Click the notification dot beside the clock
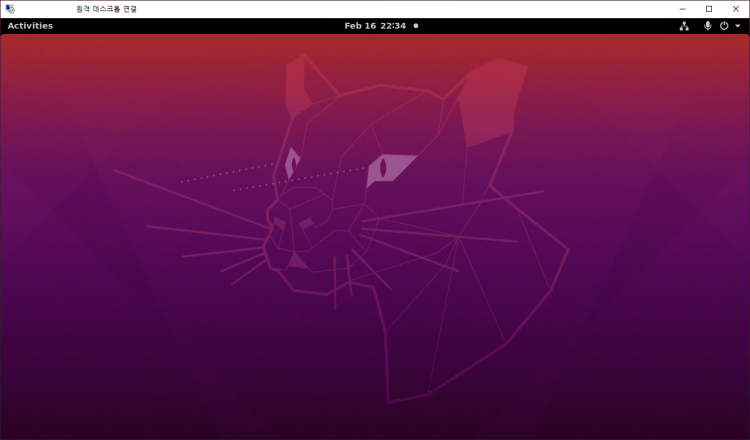The image size is (750, 440). 416,26
